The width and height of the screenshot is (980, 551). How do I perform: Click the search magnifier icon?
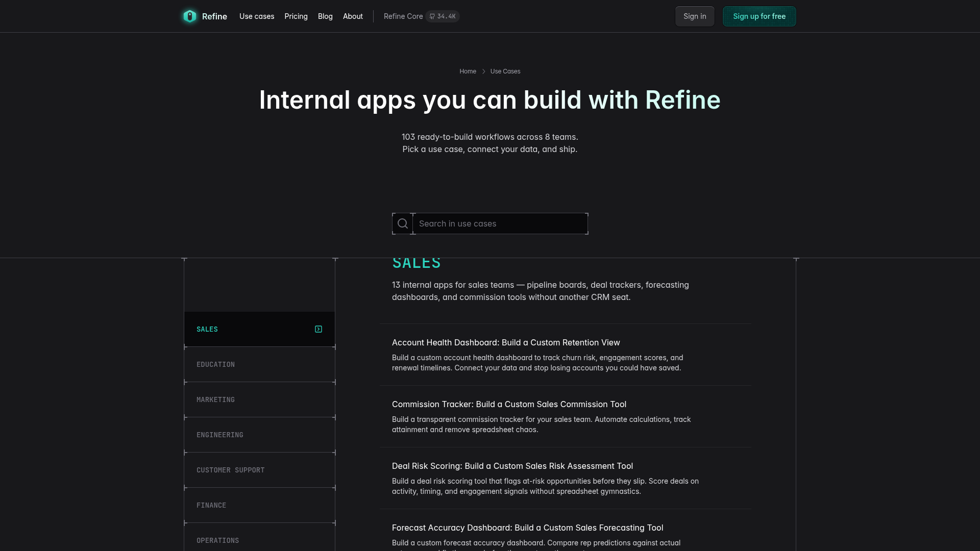pyautogui.click(x=403, y=223)
